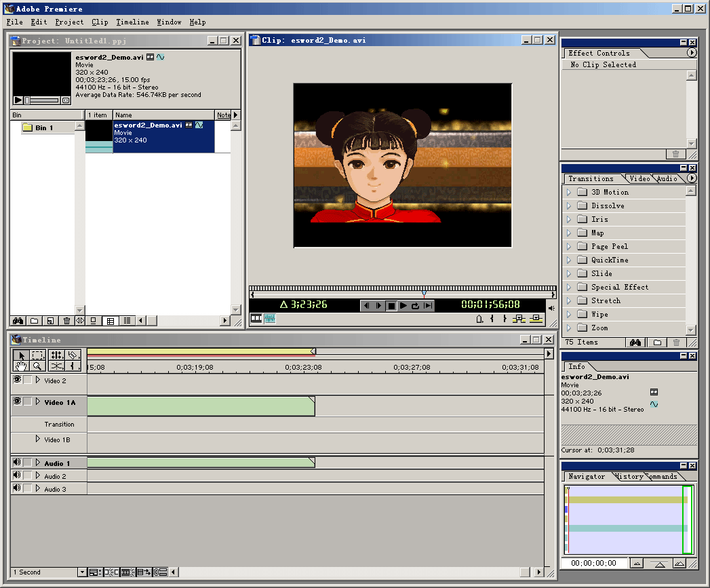Expand the Page Peel transitions folder
This screenshot has width=710, height=588.
click(569, 246)
